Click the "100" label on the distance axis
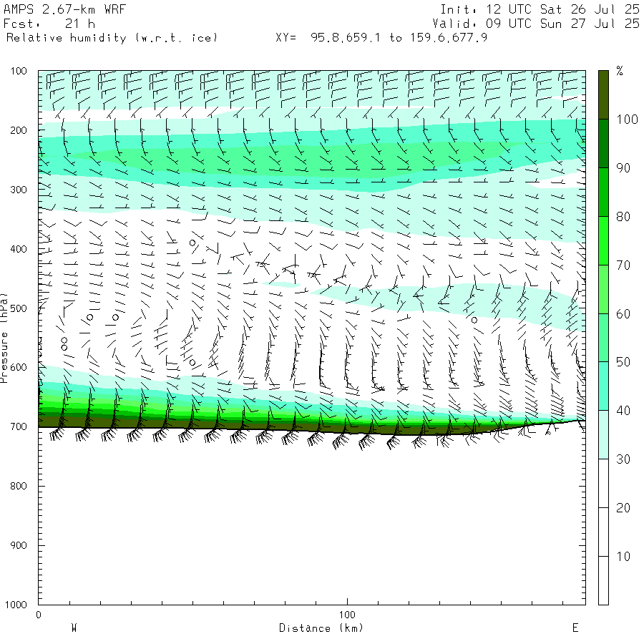Viewport: 644px width, 644px height. point(347,615)
